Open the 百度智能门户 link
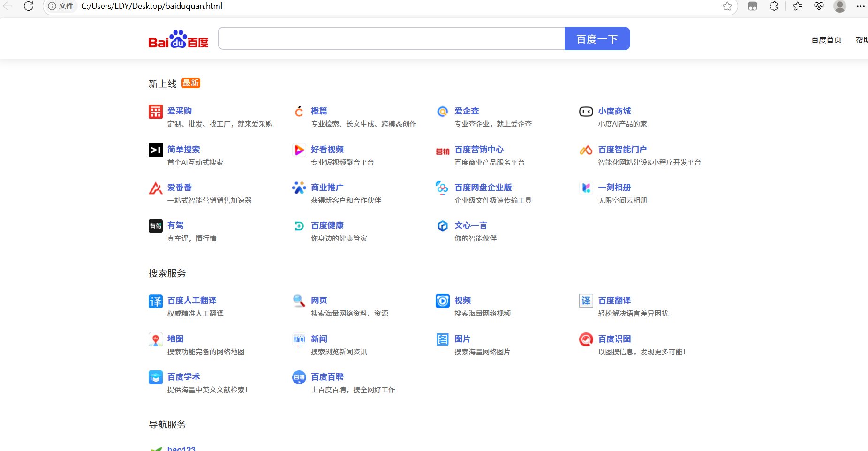 click(x=622, y=150)
